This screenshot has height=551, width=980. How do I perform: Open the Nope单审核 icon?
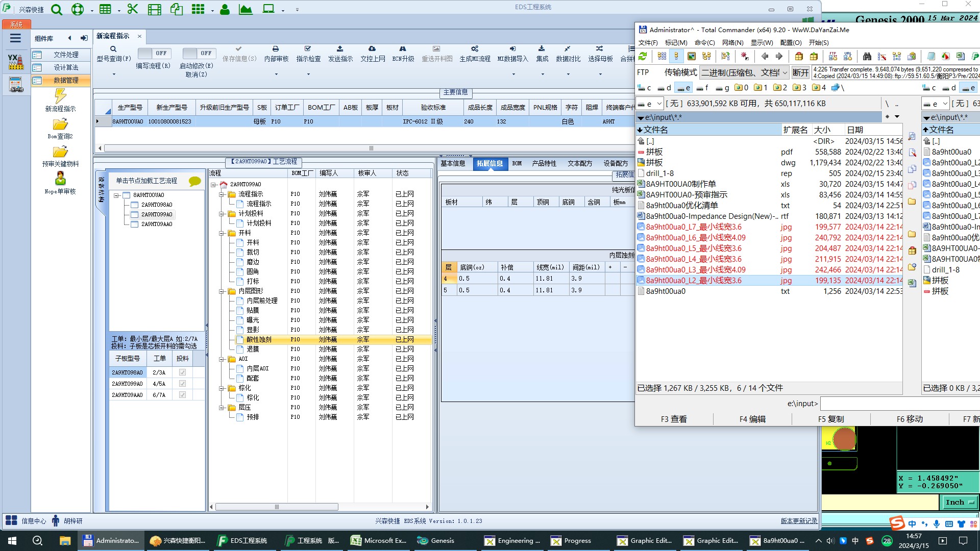[60, 179]
